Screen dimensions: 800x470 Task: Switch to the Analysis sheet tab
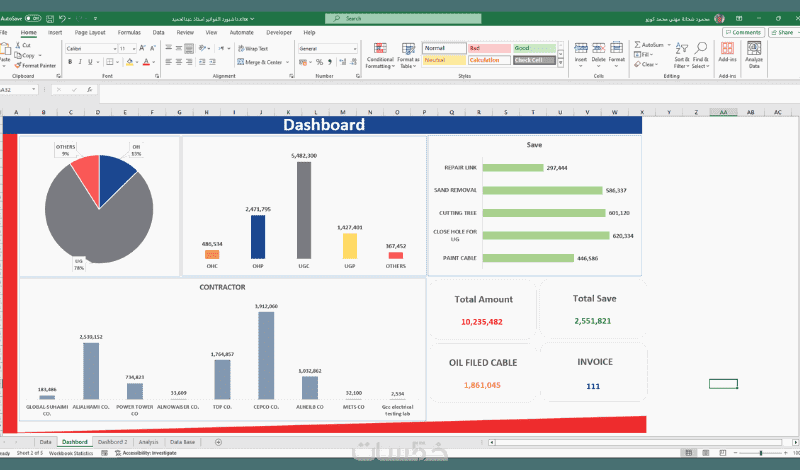[x=148, y=442]
